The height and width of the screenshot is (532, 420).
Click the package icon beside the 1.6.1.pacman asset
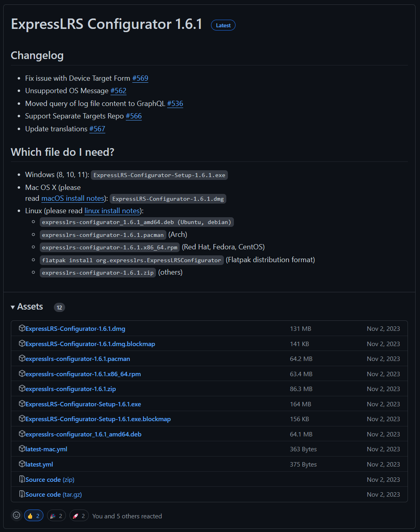coord(22,358)
